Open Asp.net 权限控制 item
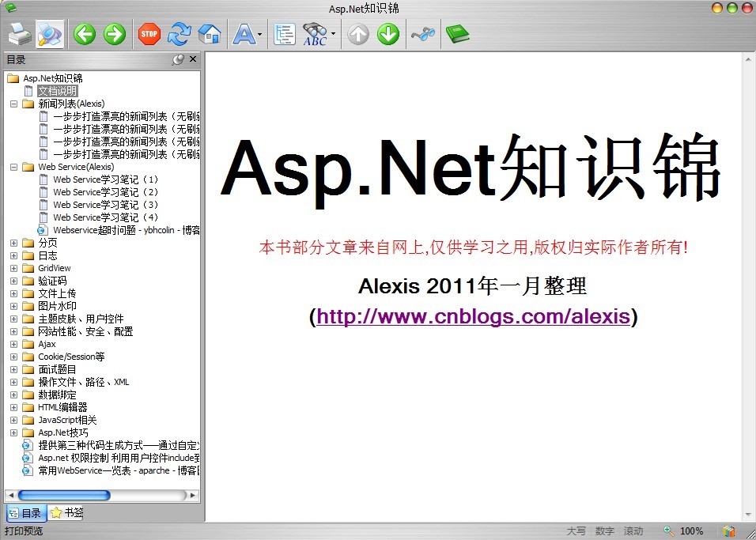 point(119,458)
